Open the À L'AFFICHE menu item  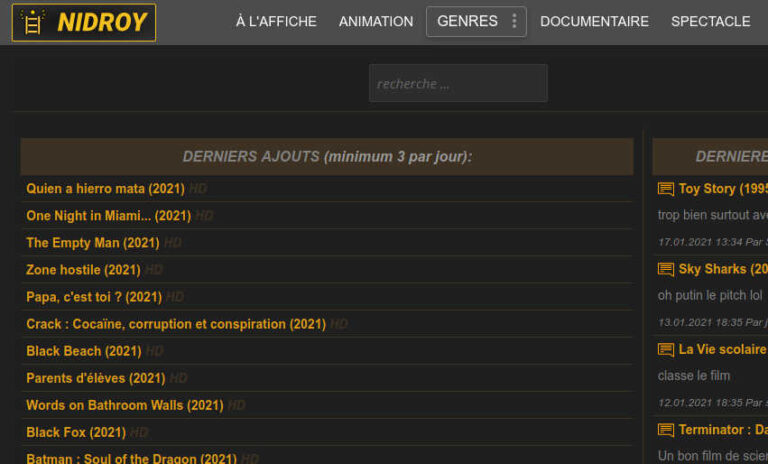(x=276, y=21)
